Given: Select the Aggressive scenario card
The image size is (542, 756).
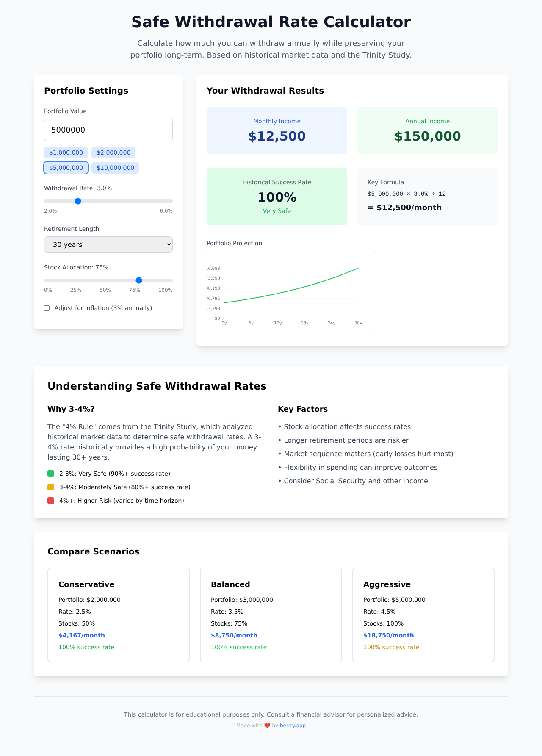Looking at the screenshot, I should coord(423,615).
